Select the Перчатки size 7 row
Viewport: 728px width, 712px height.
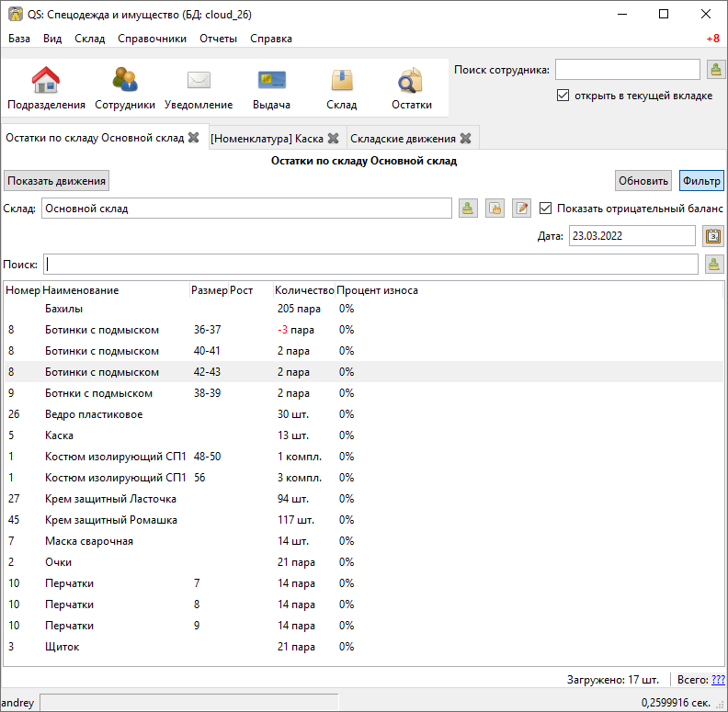coord(363,583)
